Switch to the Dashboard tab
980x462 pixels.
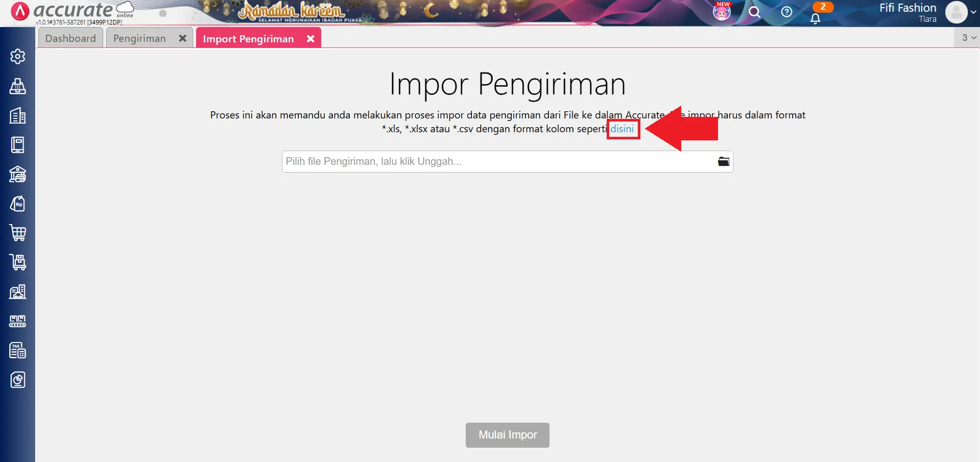pos(70,38)
